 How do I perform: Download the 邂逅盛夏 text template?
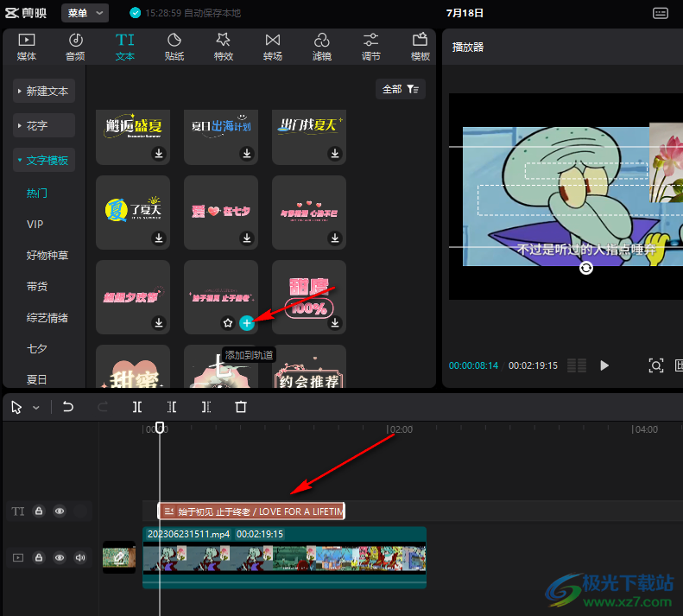(159, 154)
